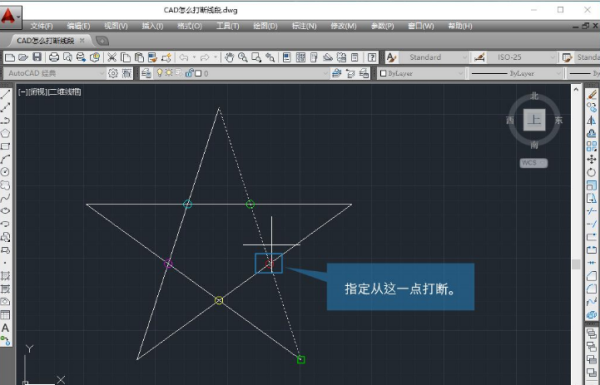Toggle layer 0 freeze sun icon
Viewport: 600px width, 385px height.
(169, 73)
